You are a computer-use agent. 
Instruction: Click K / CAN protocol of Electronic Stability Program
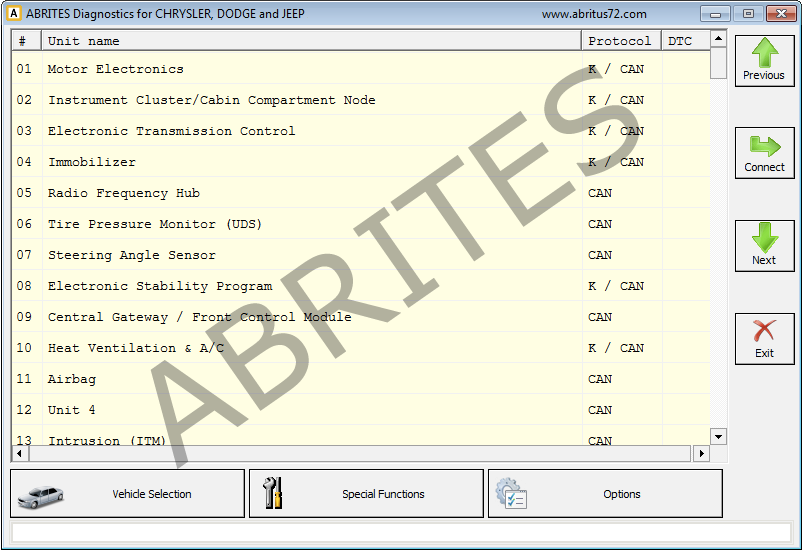[x=616, y=286]
